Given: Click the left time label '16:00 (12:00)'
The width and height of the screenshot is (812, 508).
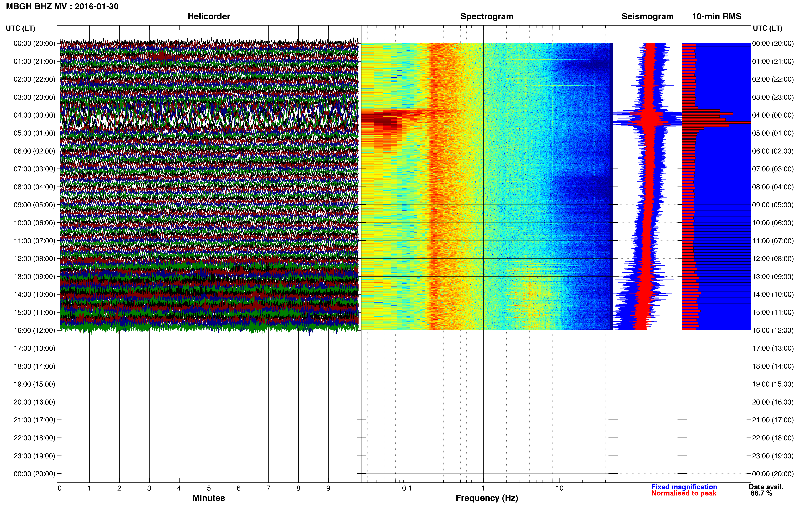Looking at the screenshot, I should click(34, 330).
